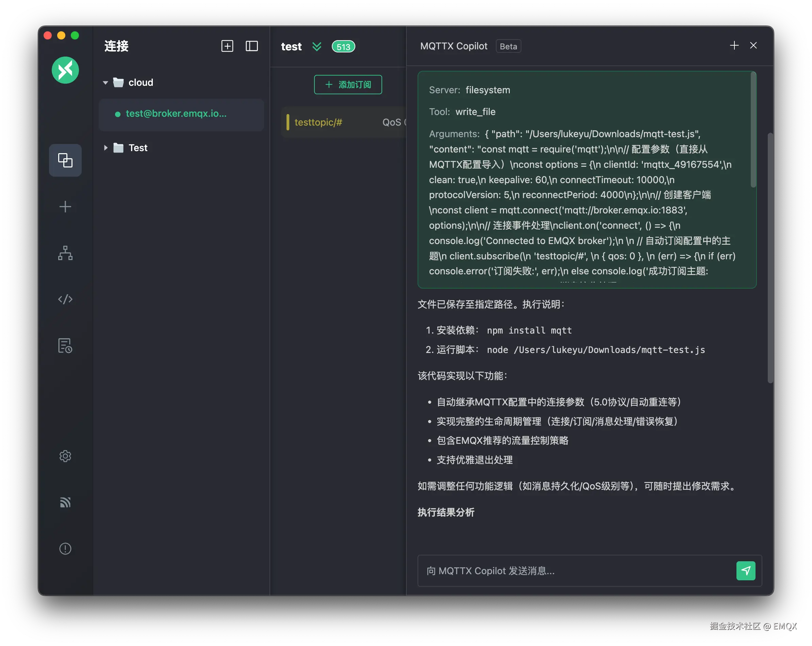Viewport: 812px width, 646px height.
Task: Select the testtopic/# subscription item
Action: pos(318,123)
